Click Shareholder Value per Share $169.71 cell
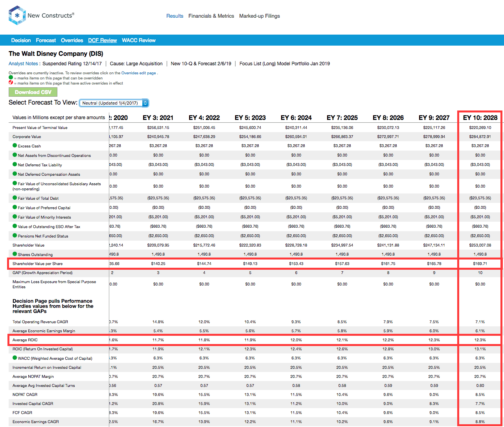The height and width of the screenshot is (427, 504). coord(480,263)
